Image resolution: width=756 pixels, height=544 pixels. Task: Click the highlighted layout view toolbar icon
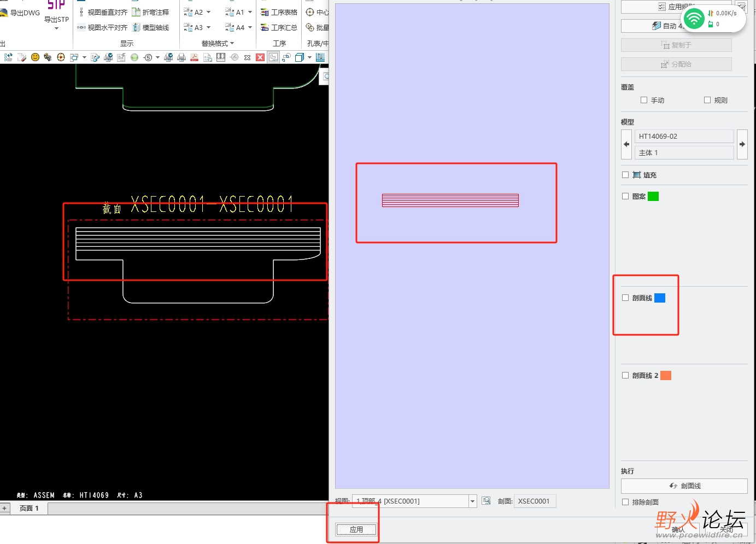point(273,57)
